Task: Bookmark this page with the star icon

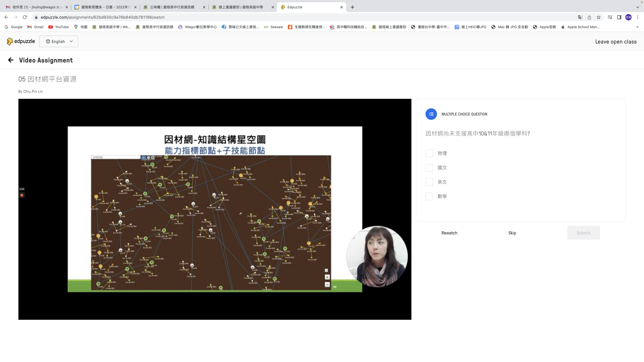Action: pyautogui.click(x=598, y=17)
